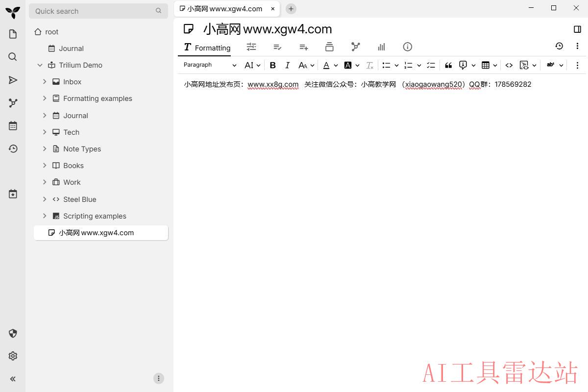
Task: Open Owned Attributes ribbon tab
Action: click(277, 47)
